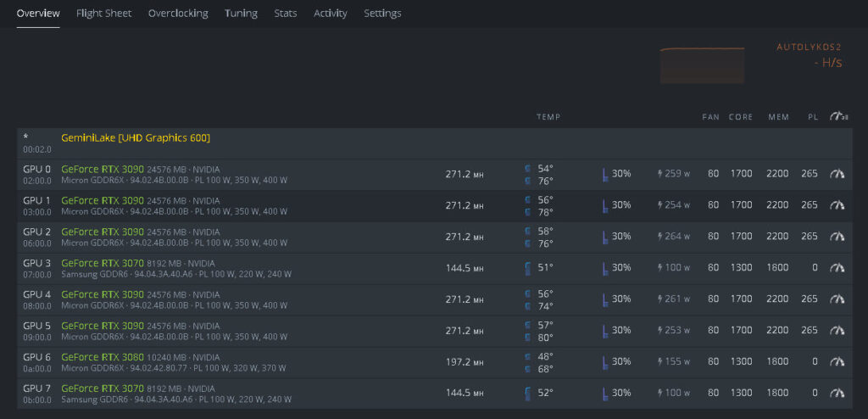The image size is (868, 419).
Task: Open the Overclocking tab
Action: (x=178, y=14)
